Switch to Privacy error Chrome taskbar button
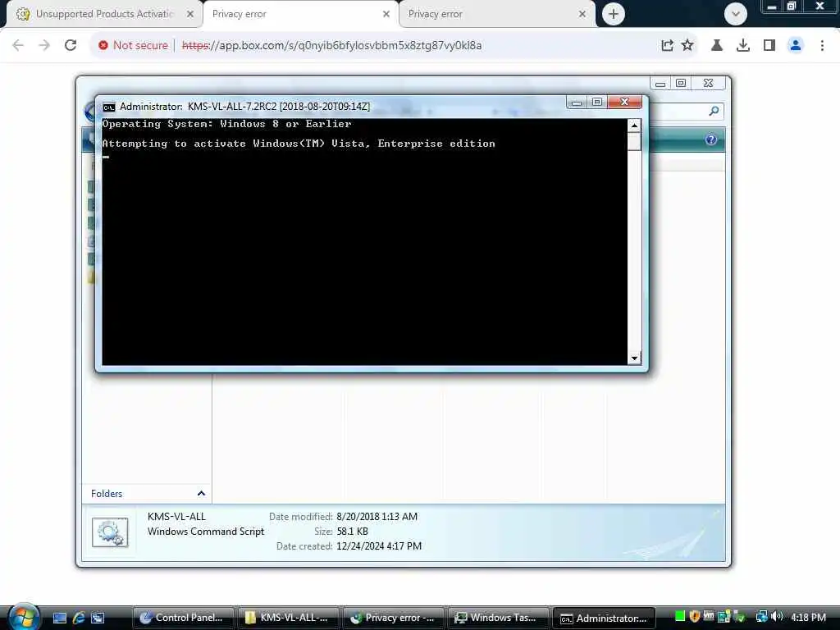 (x=393, y=619)
